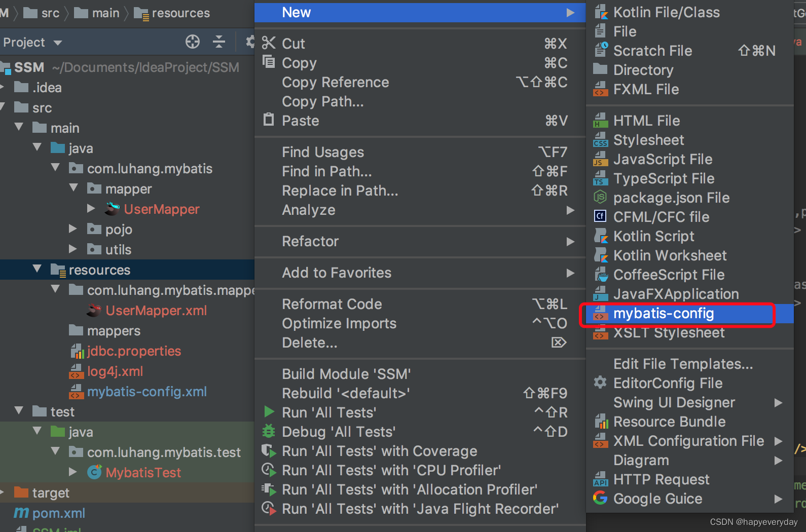
Task: Click the green Run 'All Tests' play icon
Action: pos(269,412)
